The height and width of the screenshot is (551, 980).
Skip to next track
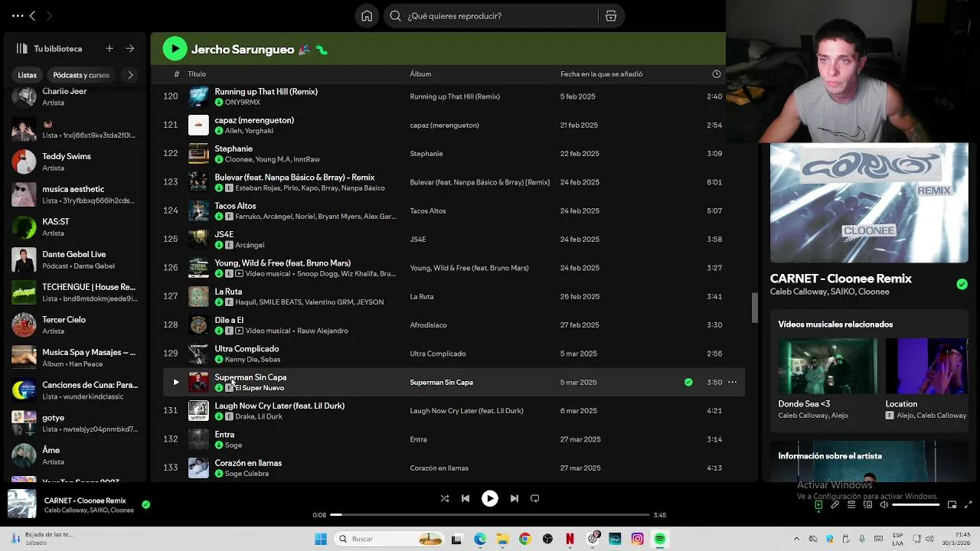(514, 498)
